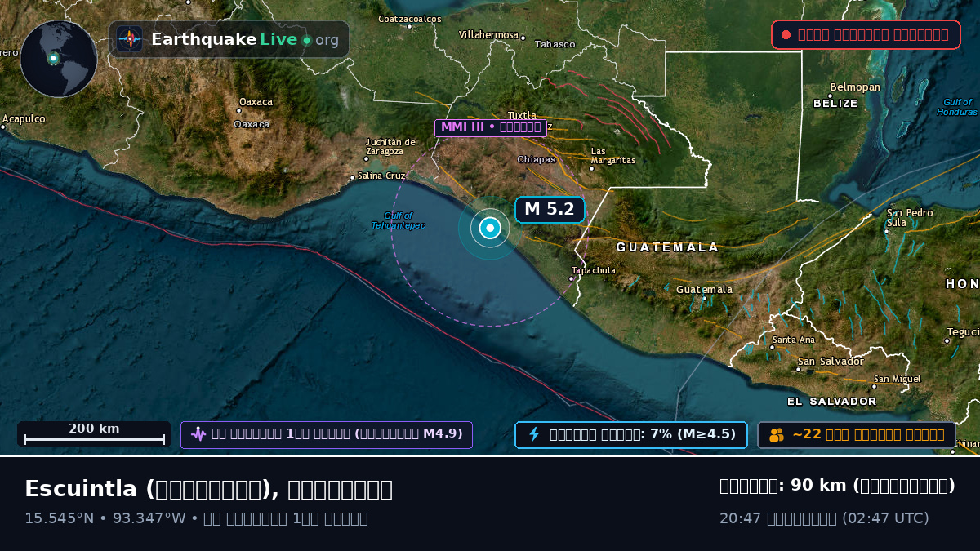Select the earthquake epicenter marker
The width and height of the screenshot is (980, 551).
pos(489,228)
